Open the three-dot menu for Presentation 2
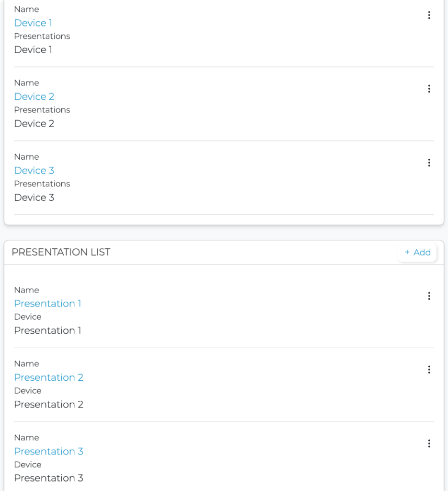The image size is (448, 491). [x=429, y=370]
